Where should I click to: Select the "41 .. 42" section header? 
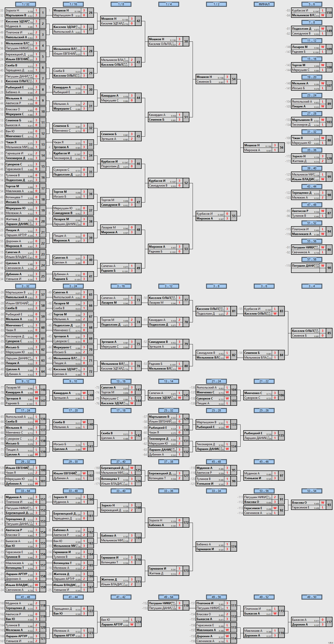point(121,597)
